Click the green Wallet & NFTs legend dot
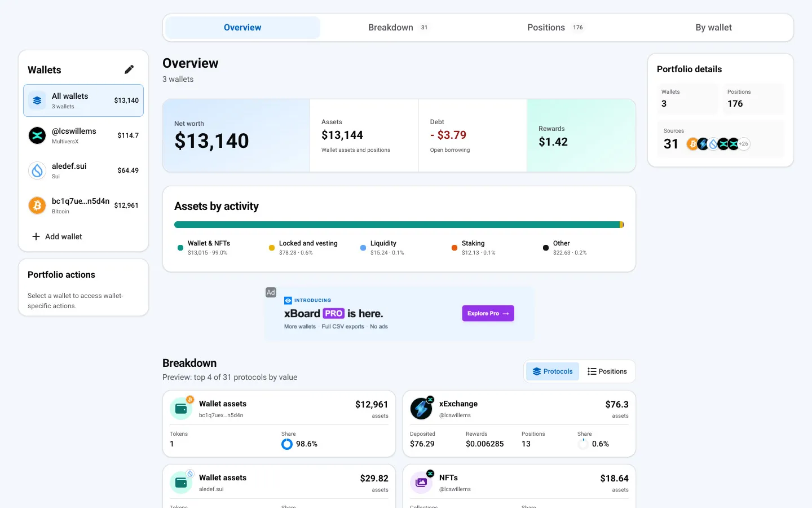Image resolution: width=812 pixels, height=508 pixels. tap(180, 248)
